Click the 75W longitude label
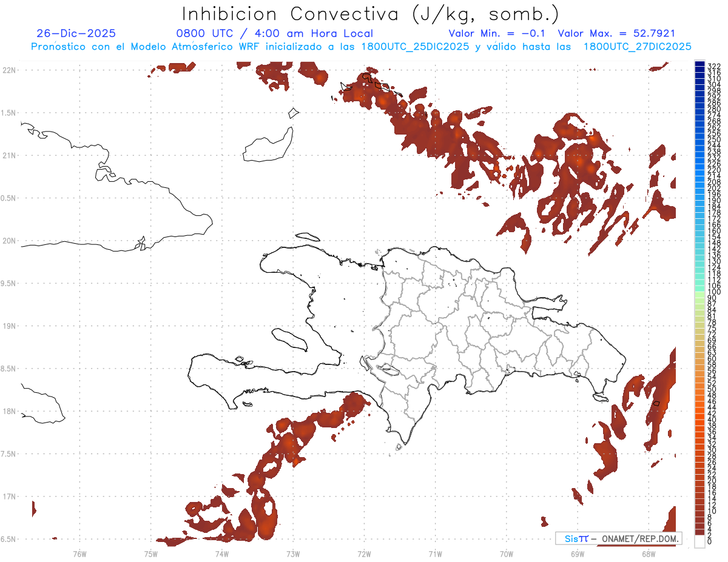Screen dimensions: 728x562 tap(150, 553)
